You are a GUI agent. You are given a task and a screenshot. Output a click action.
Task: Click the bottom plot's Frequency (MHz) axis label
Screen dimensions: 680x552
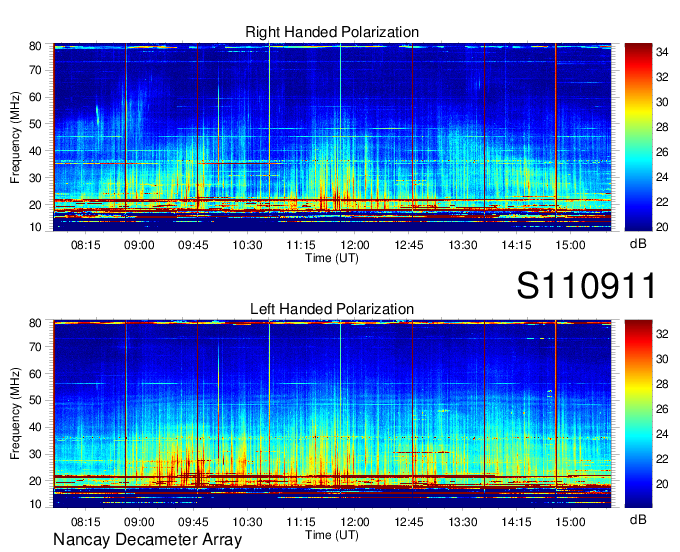(15, 414)
